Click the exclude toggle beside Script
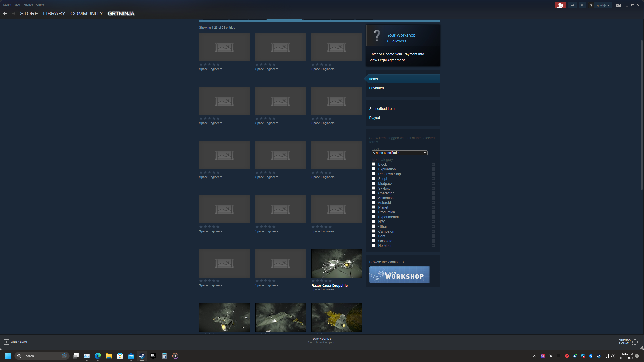644x362 pixels. pos(433,179)
